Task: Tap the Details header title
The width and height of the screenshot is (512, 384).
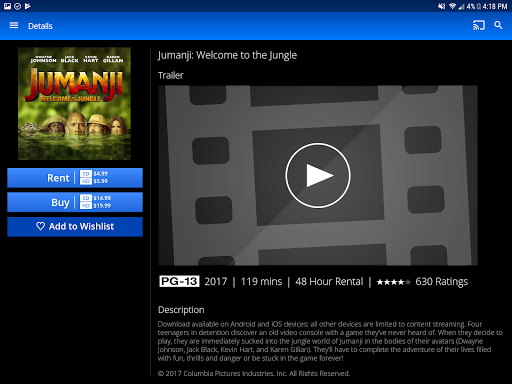Action: pos(40,26)
